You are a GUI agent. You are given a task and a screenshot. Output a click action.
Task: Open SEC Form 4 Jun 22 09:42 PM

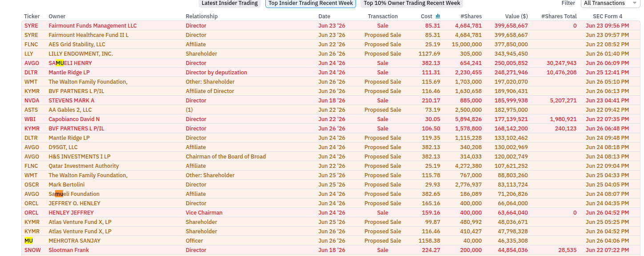click(607, 110)
